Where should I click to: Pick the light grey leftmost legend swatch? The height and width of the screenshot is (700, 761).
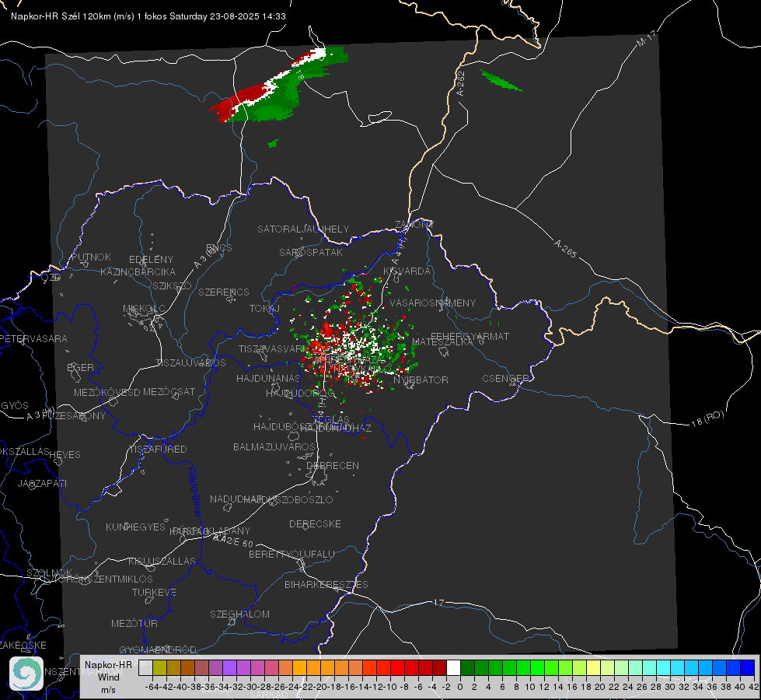pos(145,667)
